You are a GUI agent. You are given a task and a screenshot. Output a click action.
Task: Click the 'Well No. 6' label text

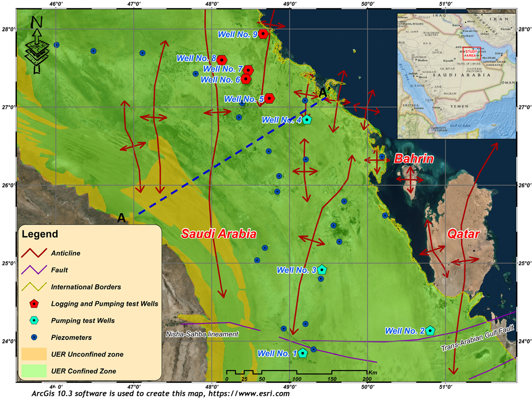click(220, 79)
